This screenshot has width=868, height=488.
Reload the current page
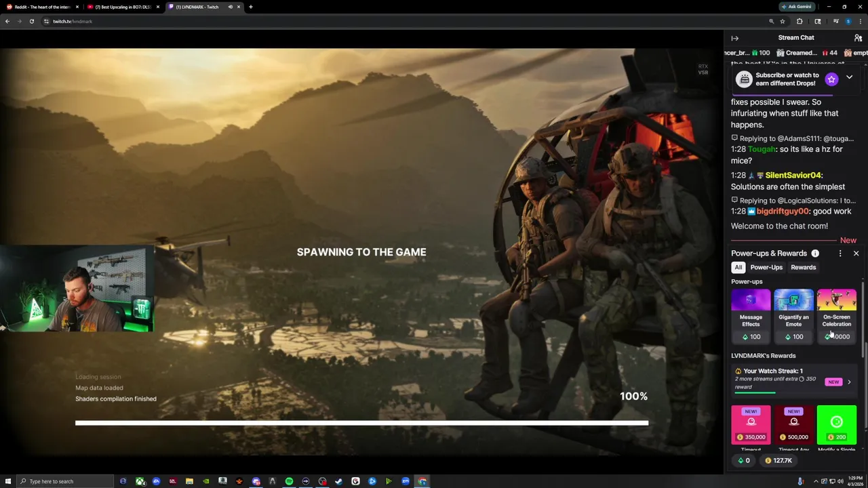31,21
